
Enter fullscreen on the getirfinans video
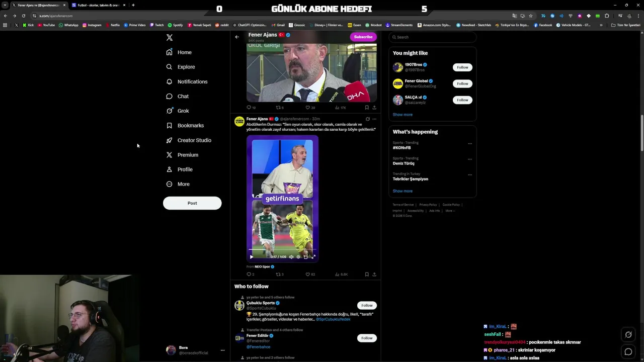(313, 257)
